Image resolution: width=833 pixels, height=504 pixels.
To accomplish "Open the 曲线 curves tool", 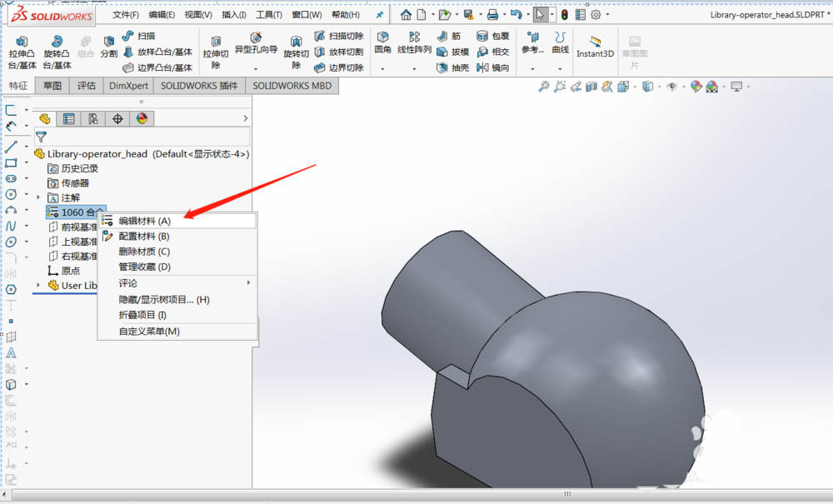I will pos(560,43).
